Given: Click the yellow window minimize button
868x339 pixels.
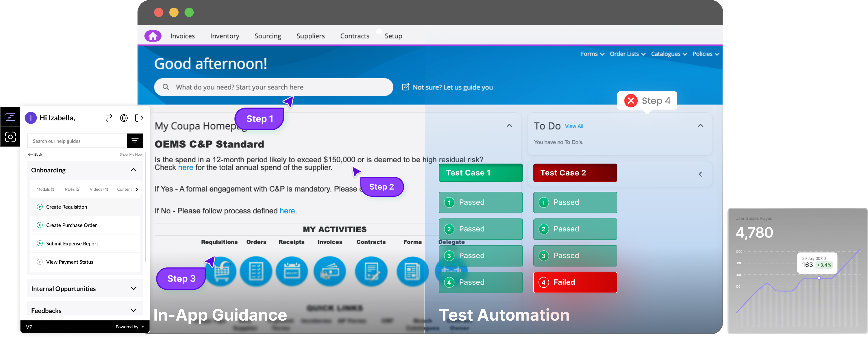Looking at the screenshot, I should (174, 13).
